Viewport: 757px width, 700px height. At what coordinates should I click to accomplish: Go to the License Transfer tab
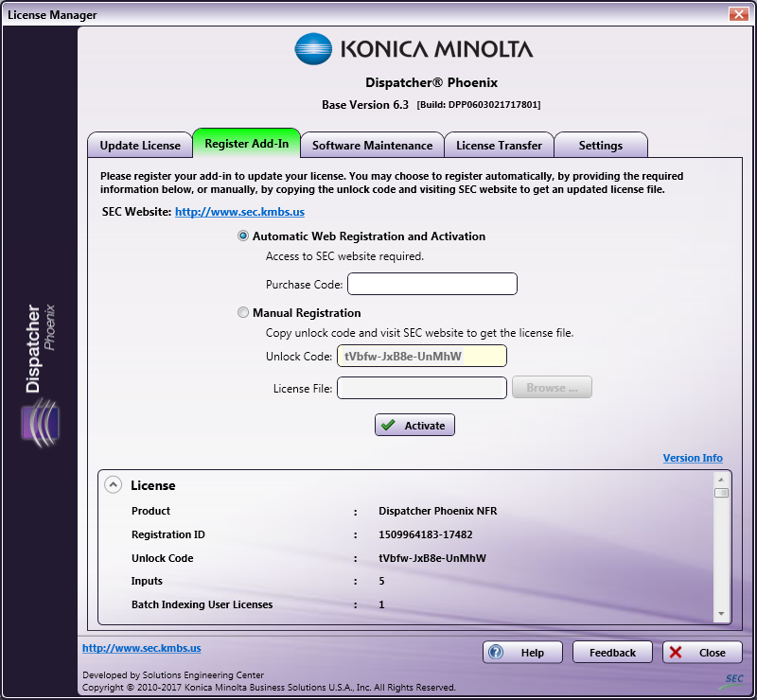click(499, 145)
